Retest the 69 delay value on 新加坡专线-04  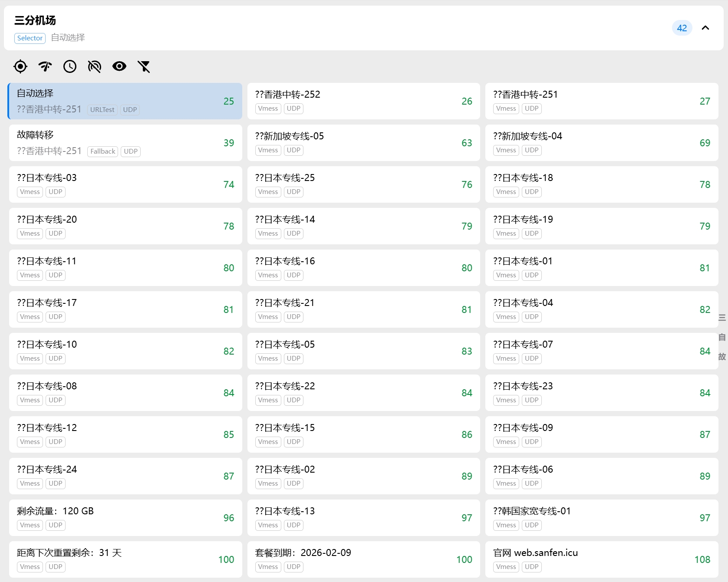click(x=705, y=143)
